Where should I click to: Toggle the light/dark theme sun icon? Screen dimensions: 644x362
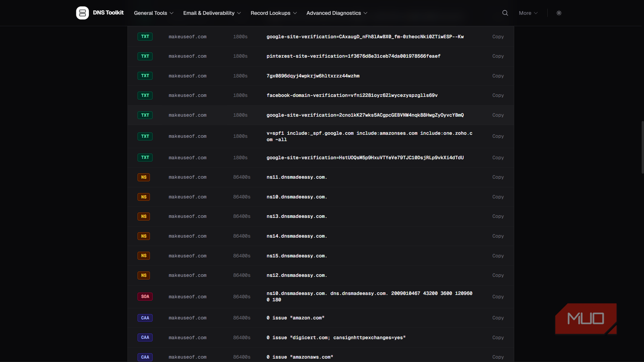click(559, 13)
